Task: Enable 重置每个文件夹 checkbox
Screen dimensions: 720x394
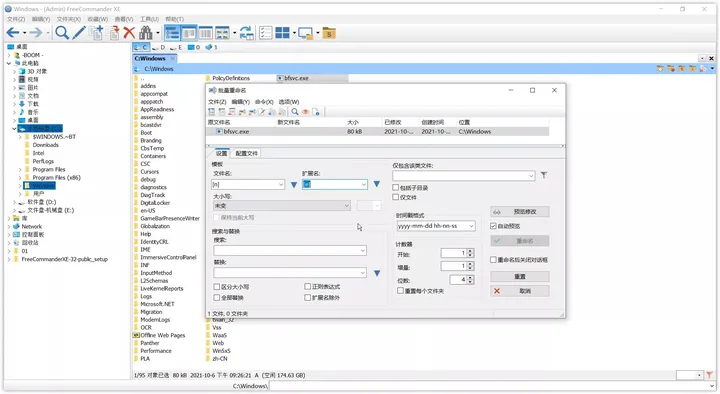Action: (400, 291)
